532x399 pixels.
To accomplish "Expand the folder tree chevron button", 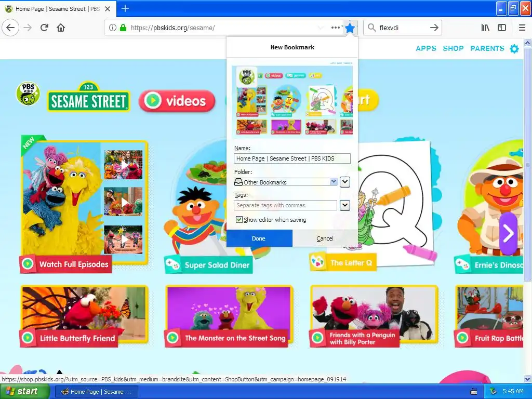I will [x=345, y=182].
